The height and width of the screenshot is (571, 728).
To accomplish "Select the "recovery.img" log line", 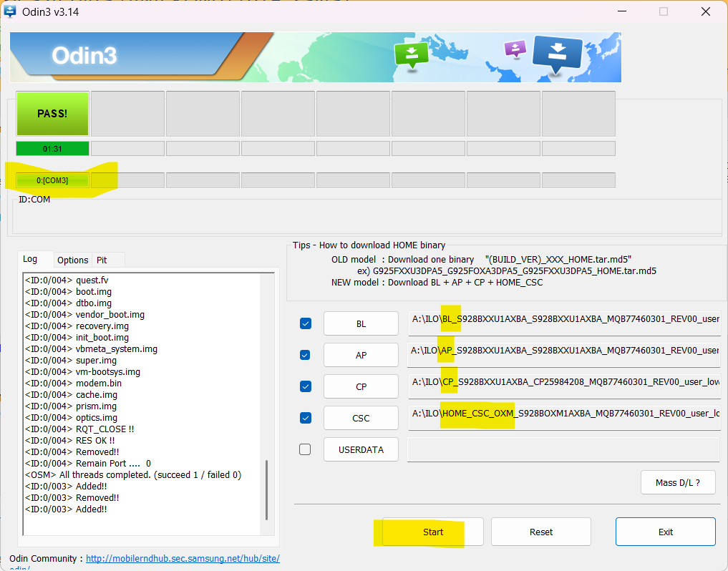I will point(77,326).
